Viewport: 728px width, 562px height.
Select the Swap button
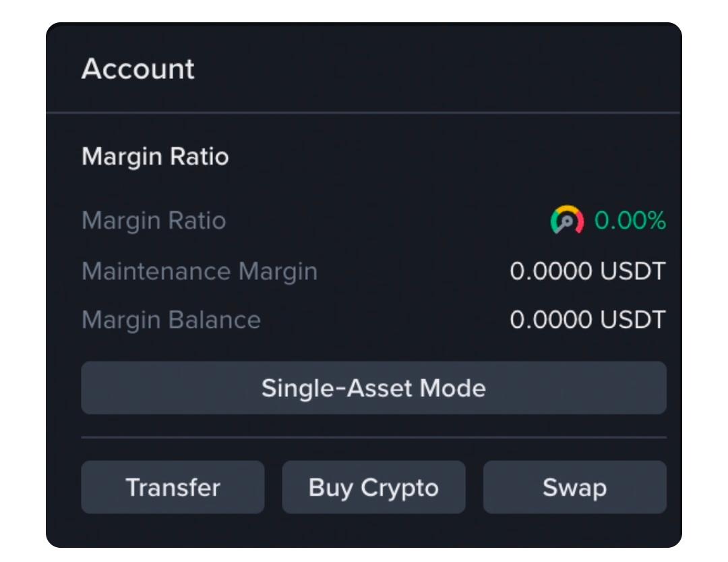tap(574, 487)
